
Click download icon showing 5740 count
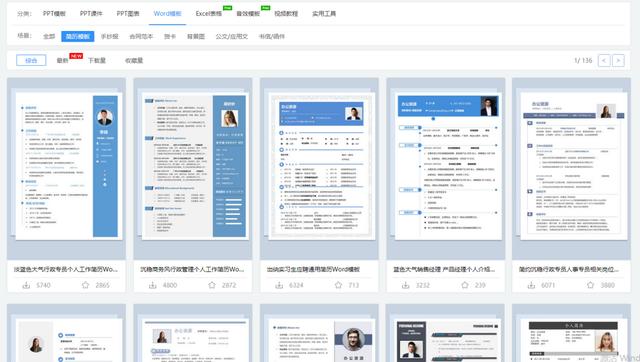[26, 285]
